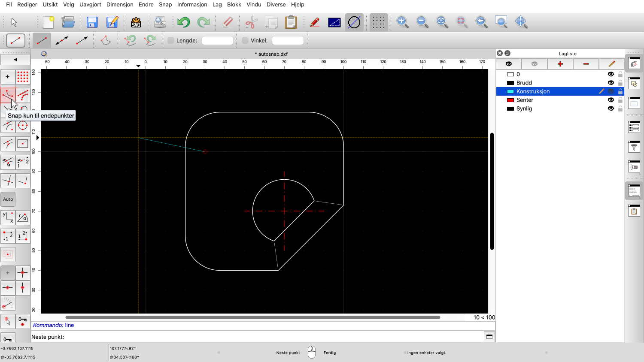Remove layer using the red minus button
644x362 pixels.
click(x=586, y=64)
